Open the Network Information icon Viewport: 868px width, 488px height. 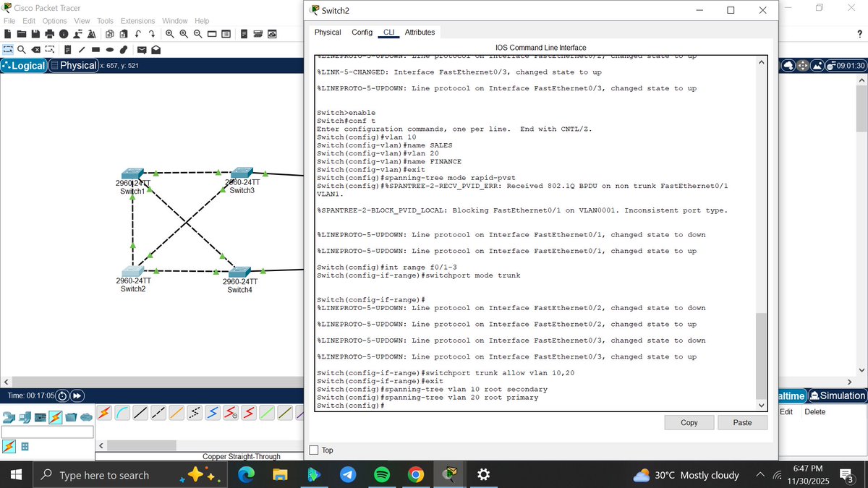pyautogui.click(x=64, y=34)
